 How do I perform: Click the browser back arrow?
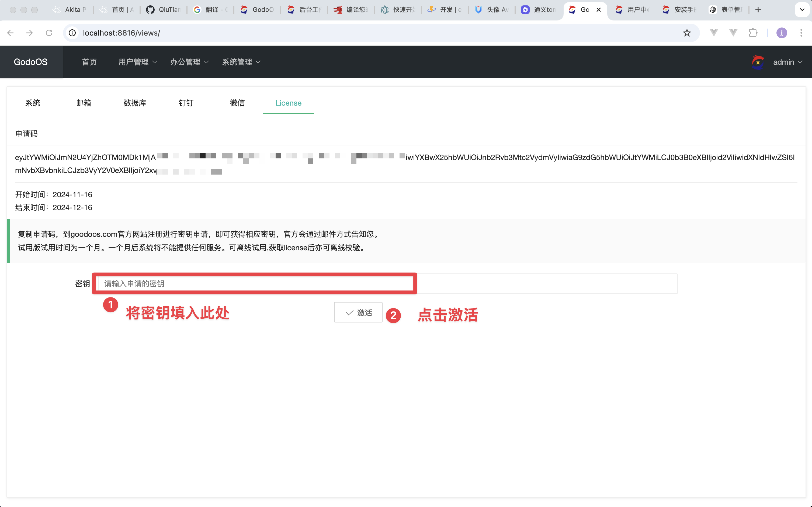pyautogui.click(x=11, y=33)
